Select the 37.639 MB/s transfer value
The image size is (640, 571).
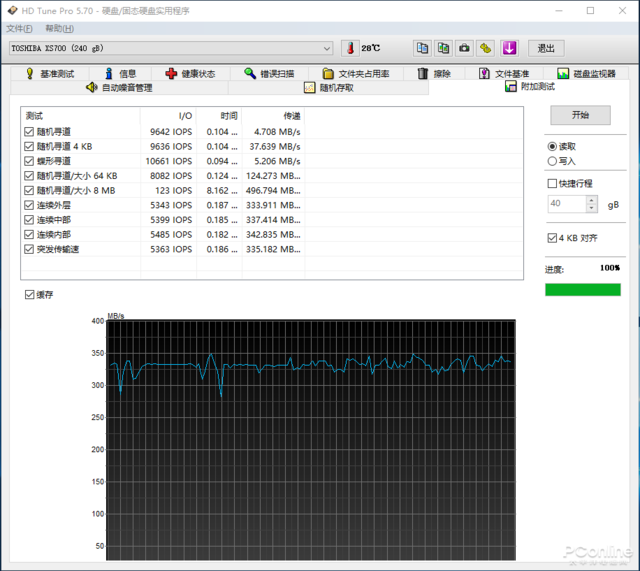275,147
